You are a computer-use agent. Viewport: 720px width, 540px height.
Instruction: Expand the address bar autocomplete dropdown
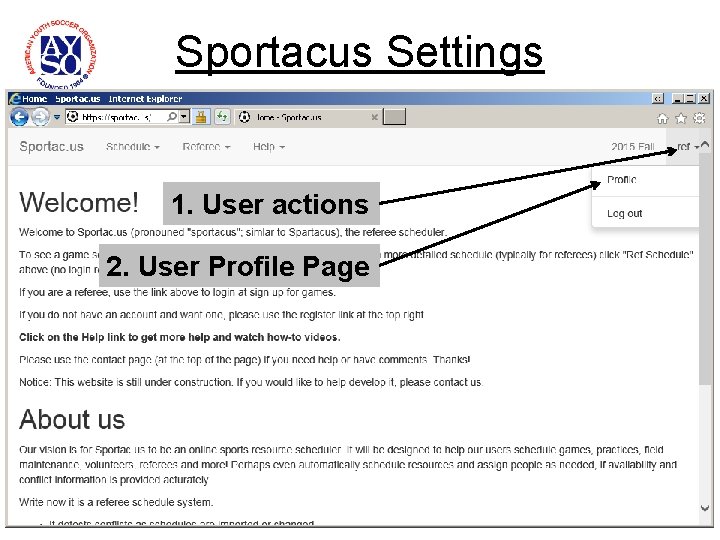click(x=184, y=117)
